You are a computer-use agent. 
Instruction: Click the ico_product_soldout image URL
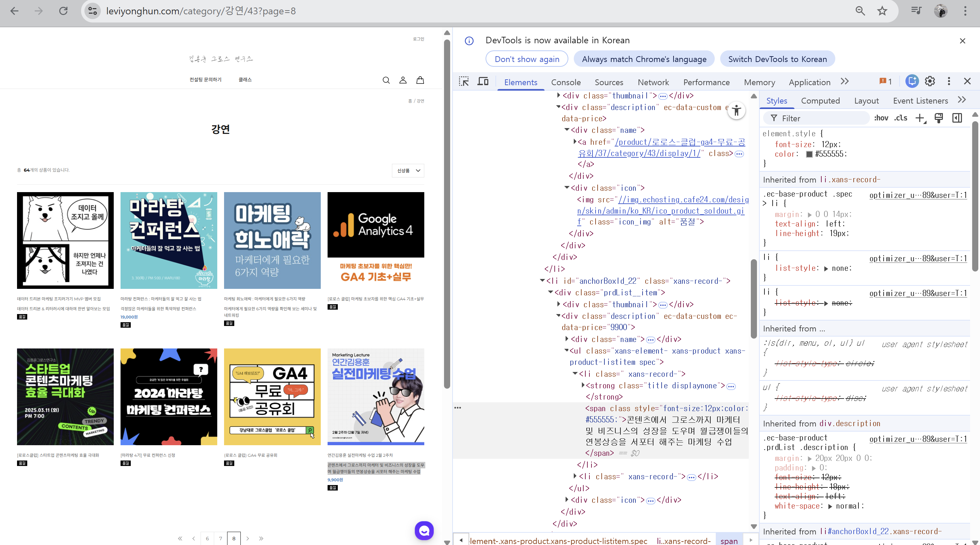tap(663, 211)
